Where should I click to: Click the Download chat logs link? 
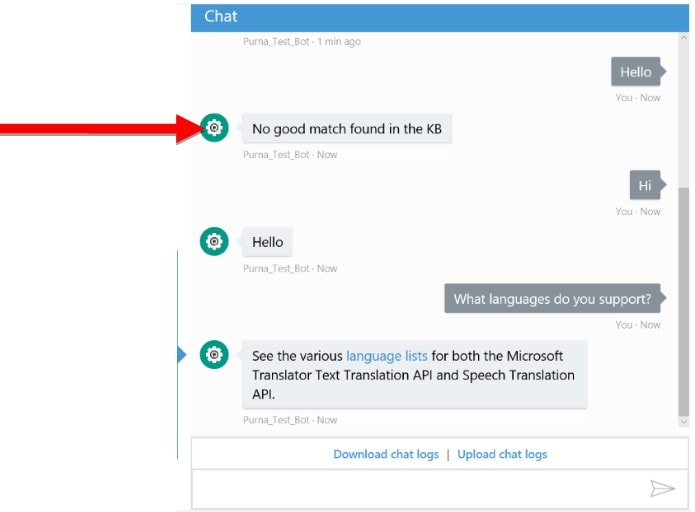[386, 454]
